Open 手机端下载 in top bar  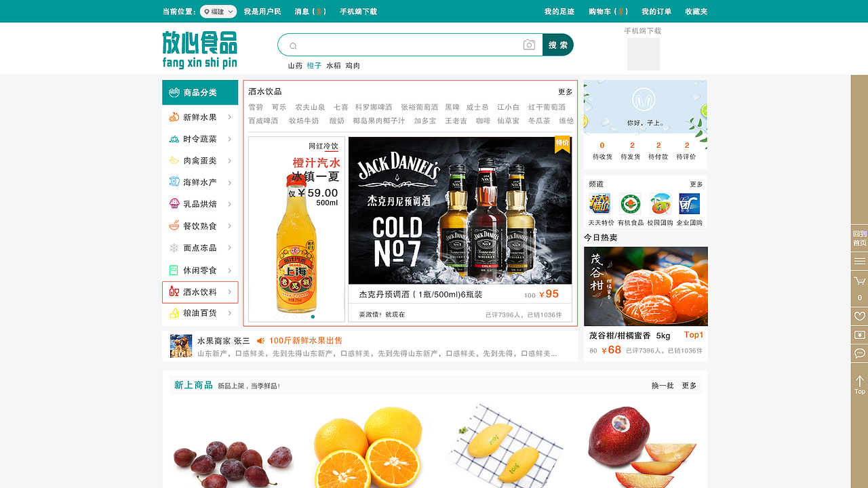358,12
